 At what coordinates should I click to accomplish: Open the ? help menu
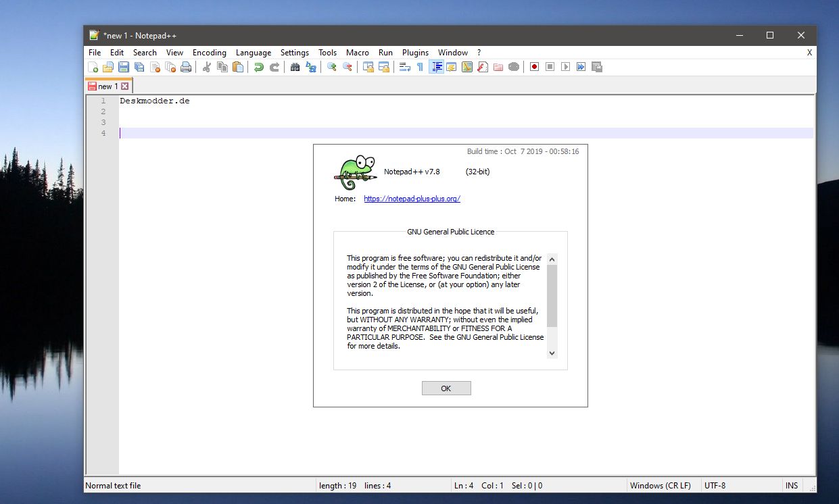click(x=479, y=52)
